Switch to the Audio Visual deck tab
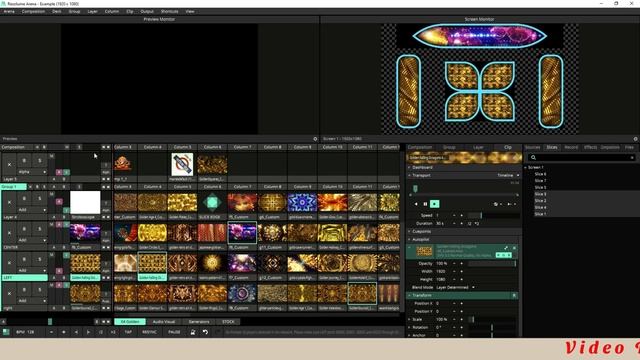Image resolution: width=640 pixels, height=360 pixels. [164, 322]
